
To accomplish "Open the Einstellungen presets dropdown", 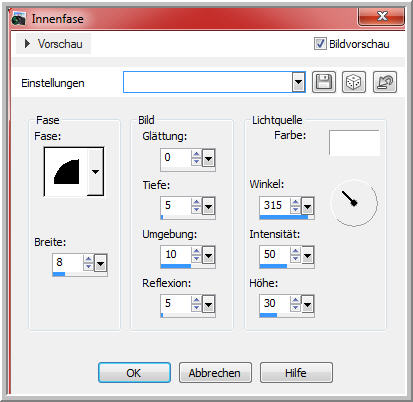I will tap(298, 82).
